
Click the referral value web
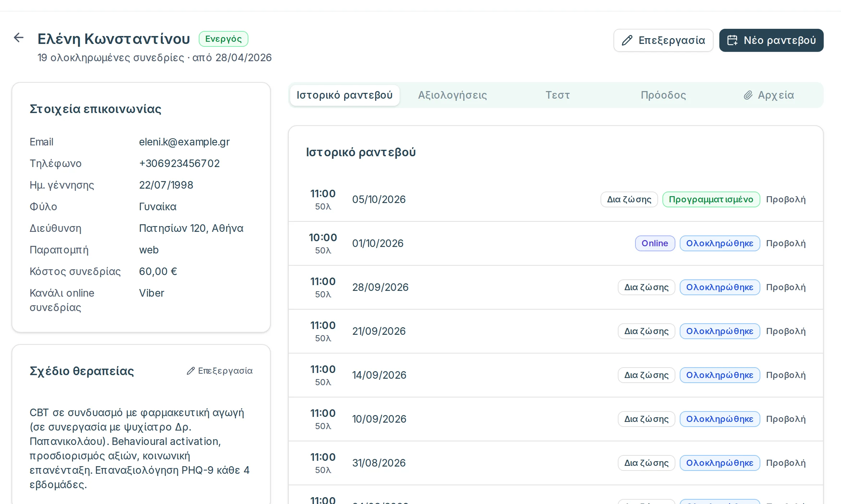(x=149, y=250)
